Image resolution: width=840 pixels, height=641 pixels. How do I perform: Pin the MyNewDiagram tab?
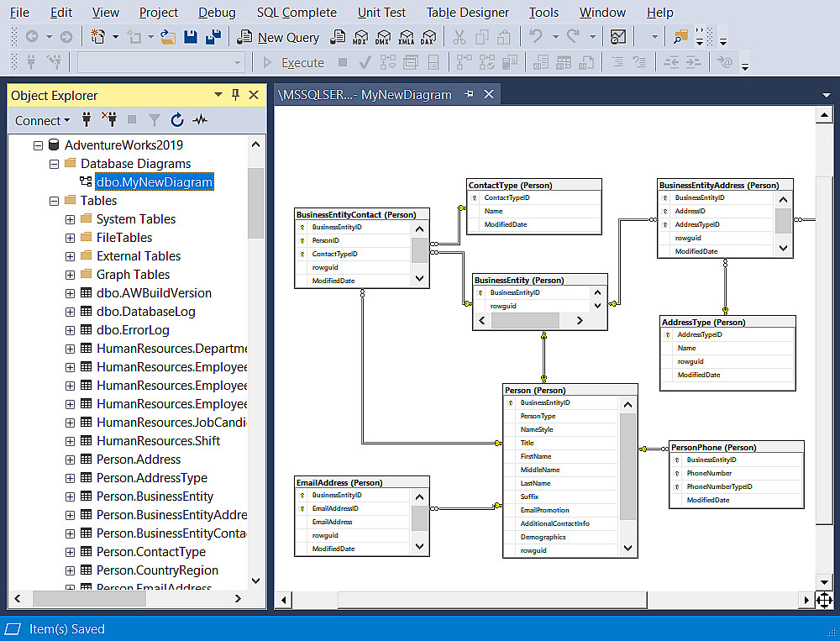point(470,95)
